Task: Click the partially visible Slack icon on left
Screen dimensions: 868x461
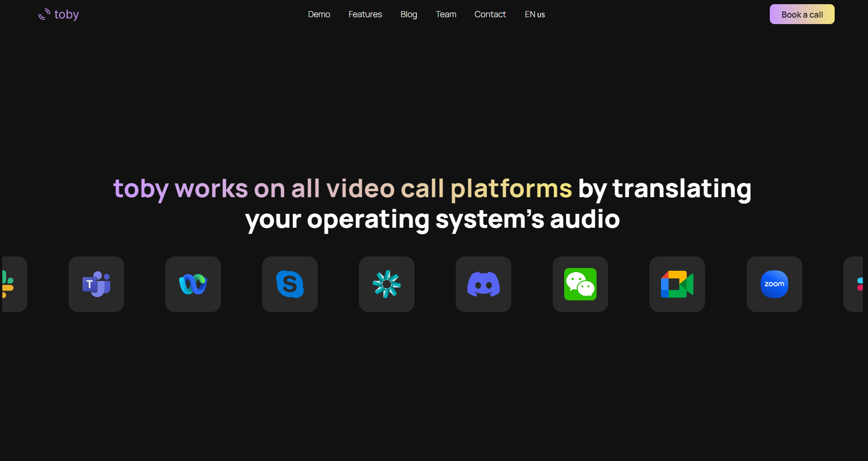Action: click(13, 284)
